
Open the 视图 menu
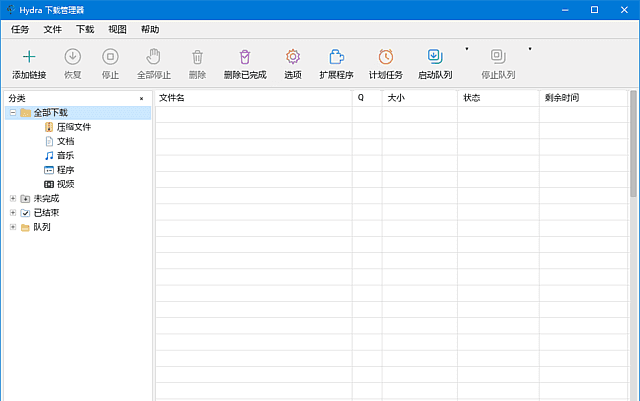118,29
